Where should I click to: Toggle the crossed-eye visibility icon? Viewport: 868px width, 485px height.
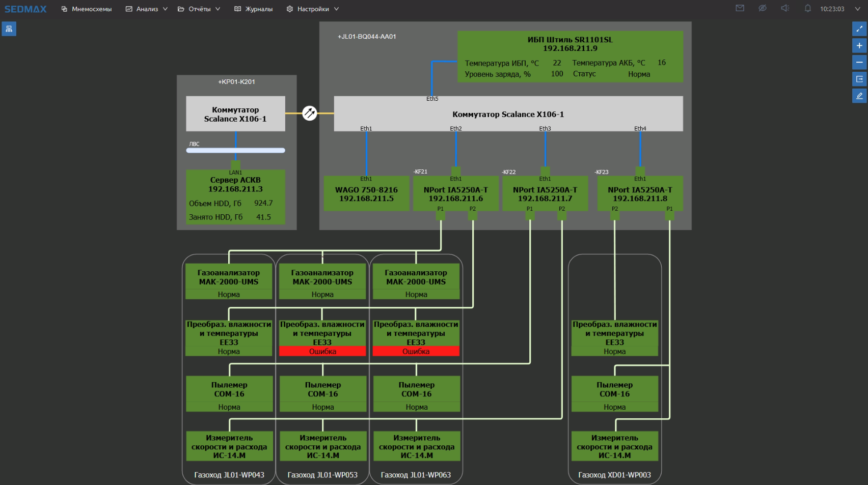click(762, 8)
